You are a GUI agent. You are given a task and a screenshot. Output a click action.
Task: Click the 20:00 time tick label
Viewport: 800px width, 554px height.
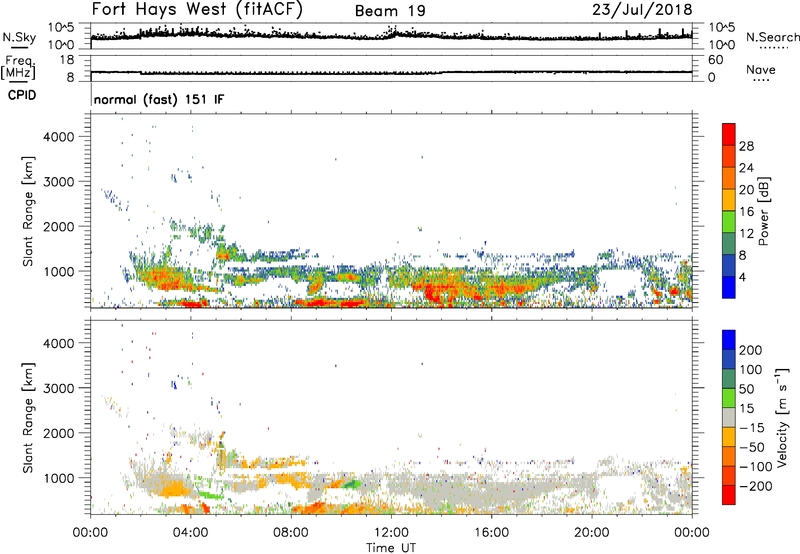(x=592, y=533)
